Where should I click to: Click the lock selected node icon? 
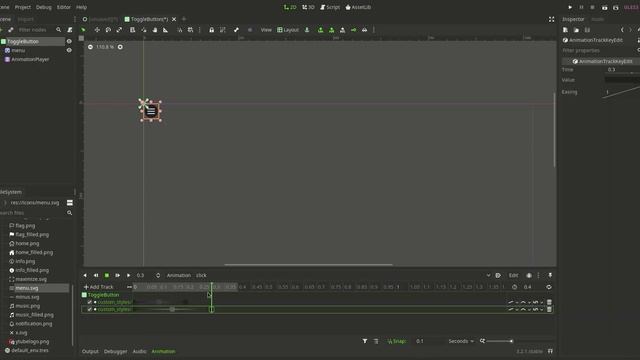tap(211, 30)
